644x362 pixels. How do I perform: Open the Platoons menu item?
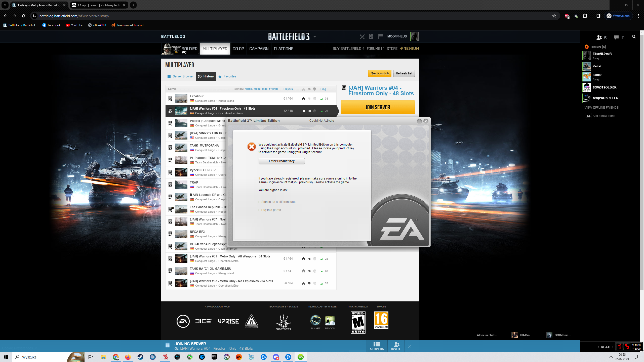[284, 49]
